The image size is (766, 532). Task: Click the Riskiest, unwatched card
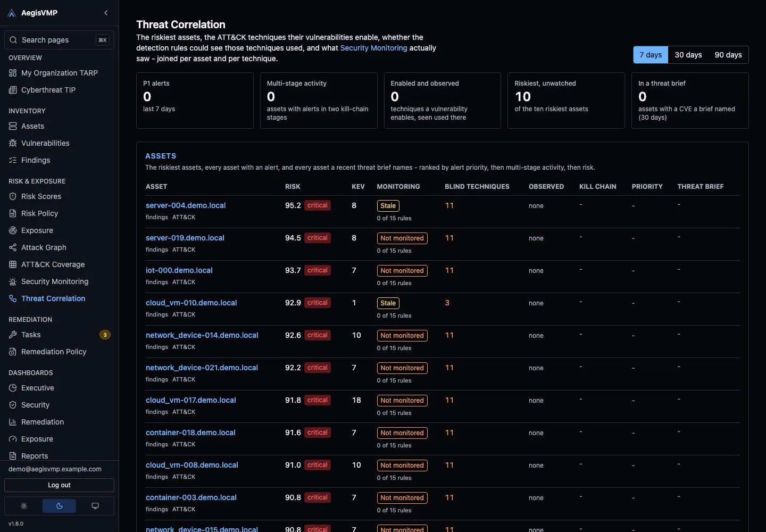tap(566, 101)
